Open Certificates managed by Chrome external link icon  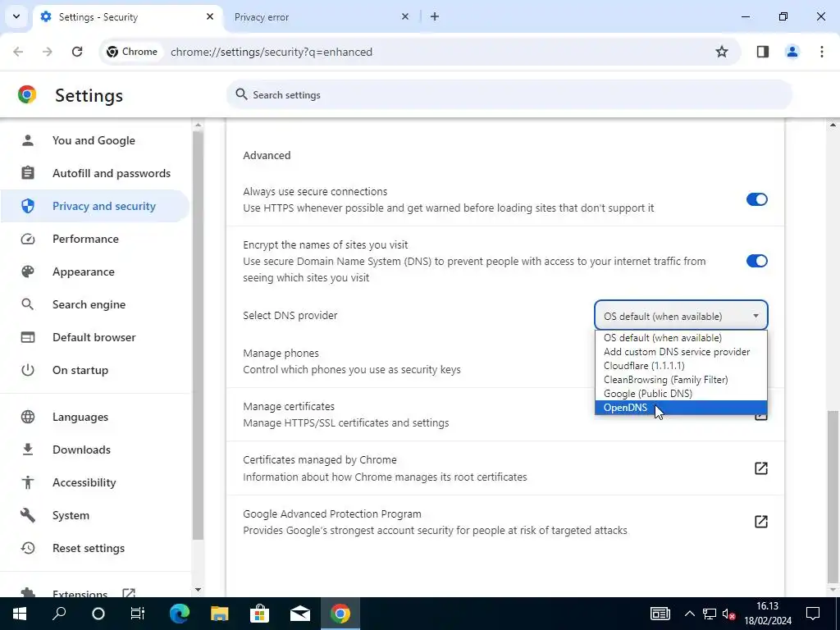pos(760,468)
